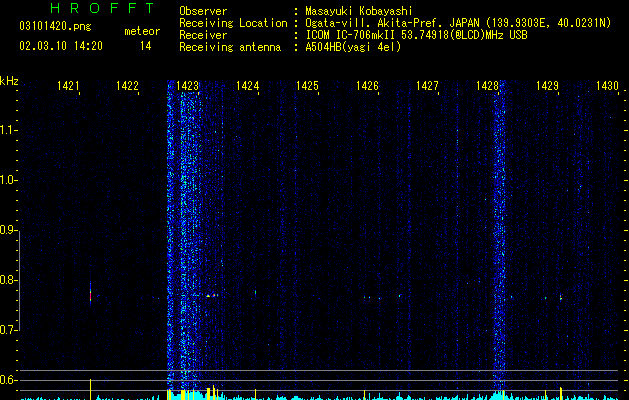This screenshot has width=629, height=400.
Task: Click the 0.7 kHz frequency label
Action: click(8, 330)
